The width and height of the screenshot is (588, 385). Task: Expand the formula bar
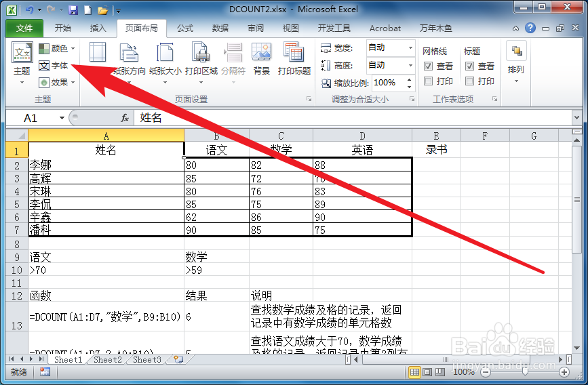pyautogui.click(x=576, y=118)
